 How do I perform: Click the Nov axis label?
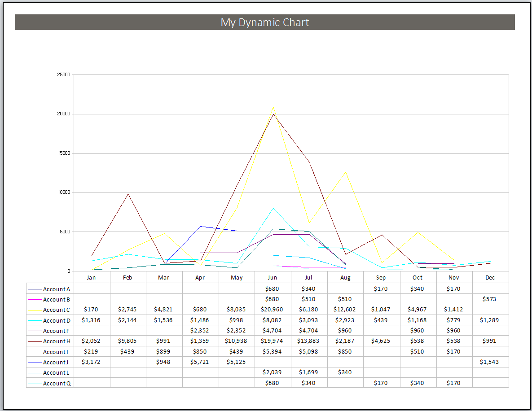[x=453, y=277]
